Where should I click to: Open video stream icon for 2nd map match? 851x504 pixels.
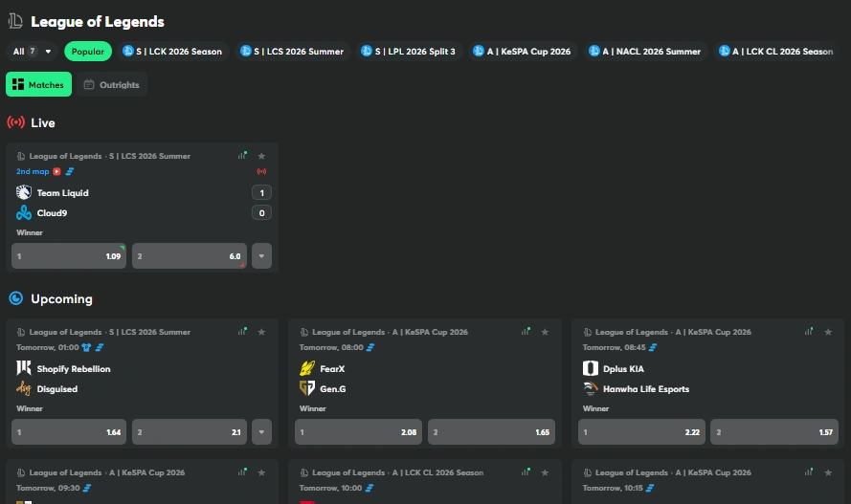(57, 171)
